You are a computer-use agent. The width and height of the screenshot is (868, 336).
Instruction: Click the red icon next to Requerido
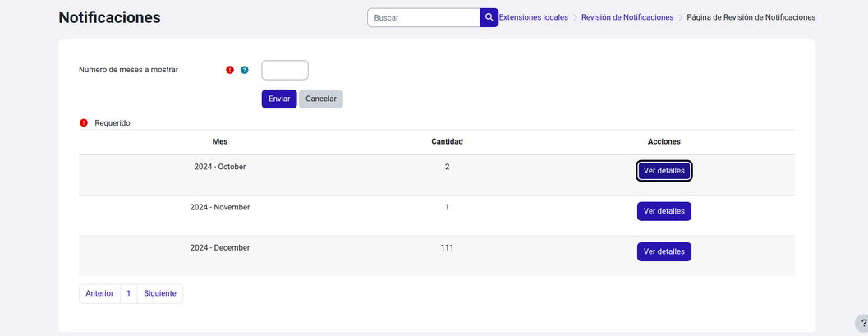84,123
